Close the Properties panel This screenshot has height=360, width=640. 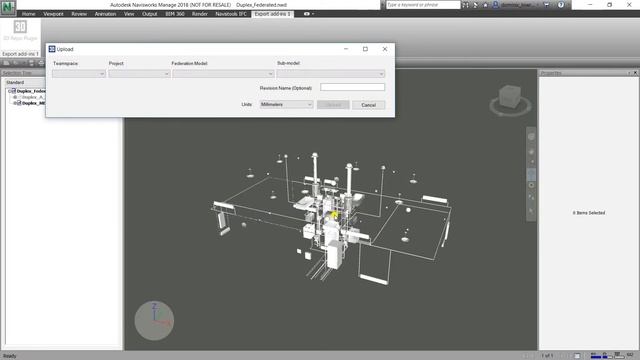click(636, 73)
